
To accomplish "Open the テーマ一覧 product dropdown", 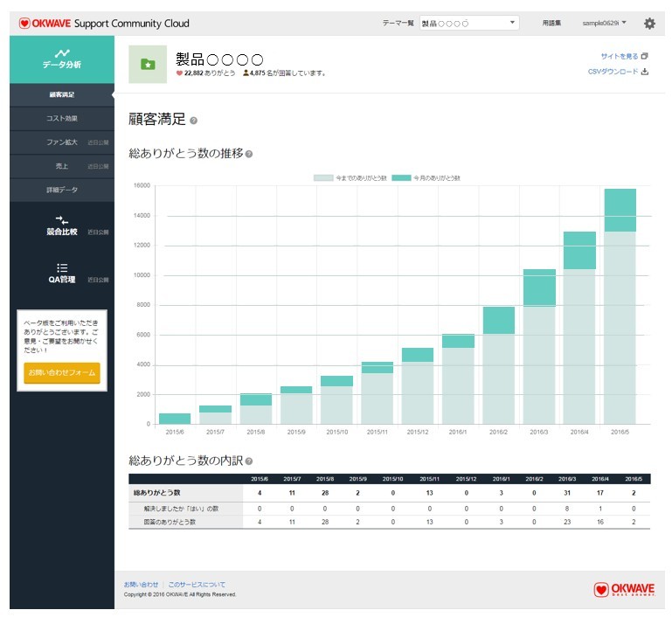I will click(468, 24).
